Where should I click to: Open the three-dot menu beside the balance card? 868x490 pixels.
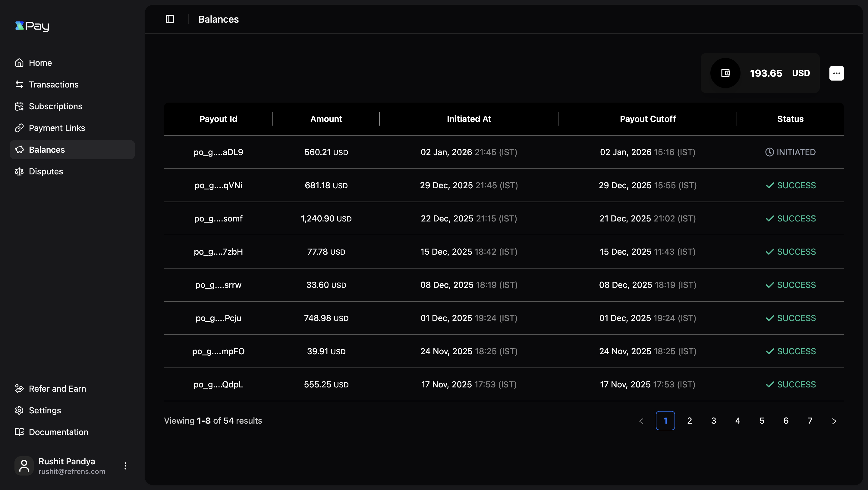(837, 73)
